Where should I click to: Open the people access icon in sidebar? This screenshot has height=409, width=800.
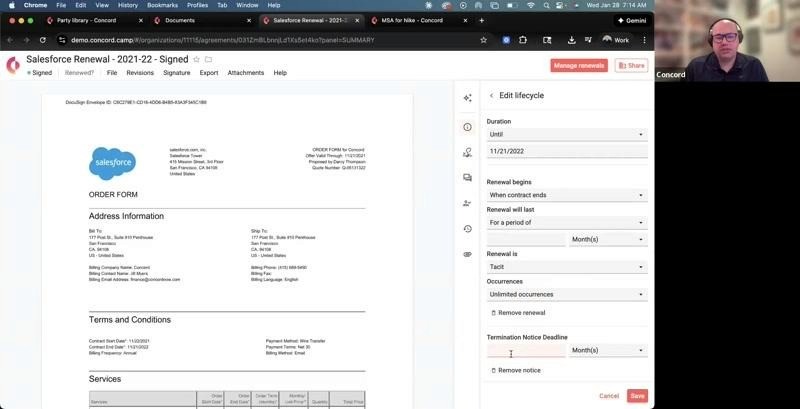coord(467,203)
